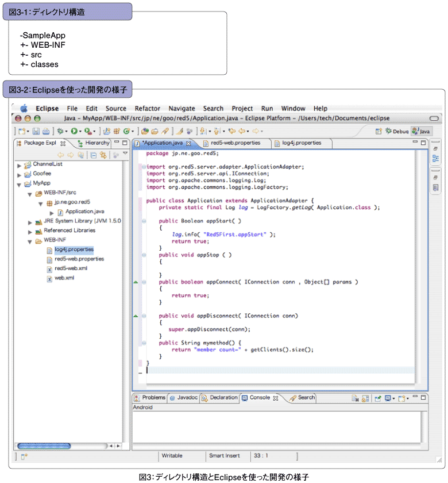The image size is (448, 483).
Task: Close the Console view tab
Action: coord(276,398)
